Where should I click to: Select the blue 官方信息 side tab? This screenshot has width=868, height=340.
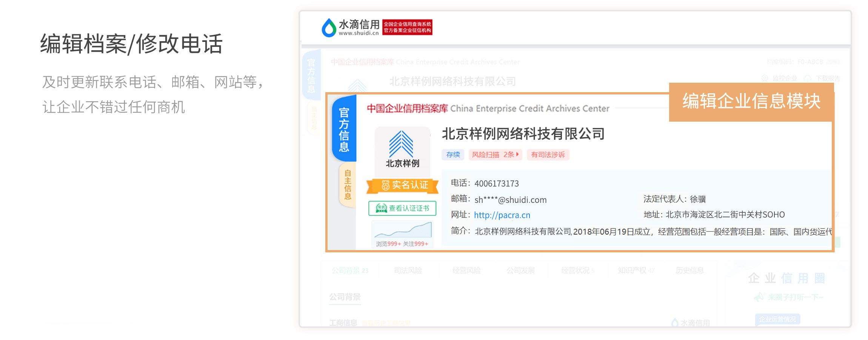[x=344, y=129]
